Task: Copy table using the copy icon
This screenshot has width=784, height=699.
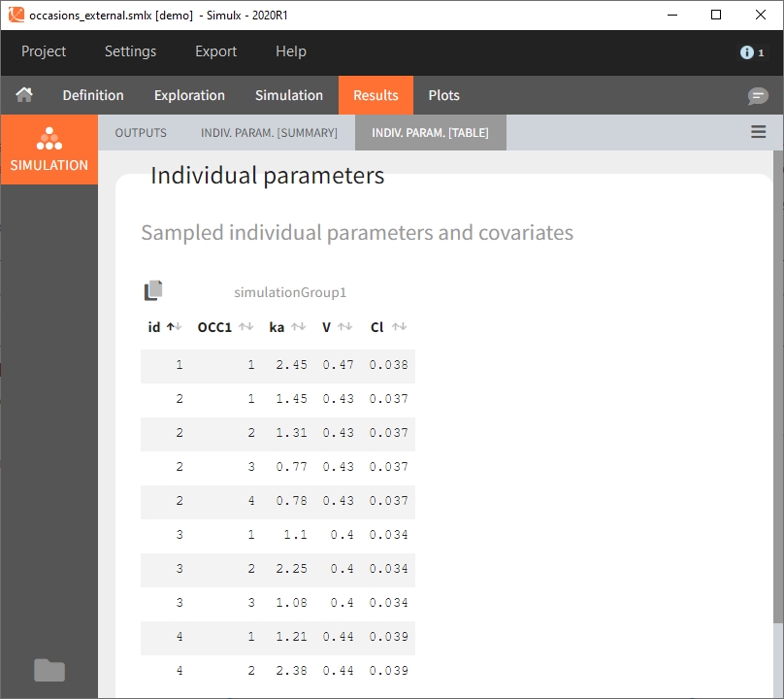Action: tap(153, 290)
